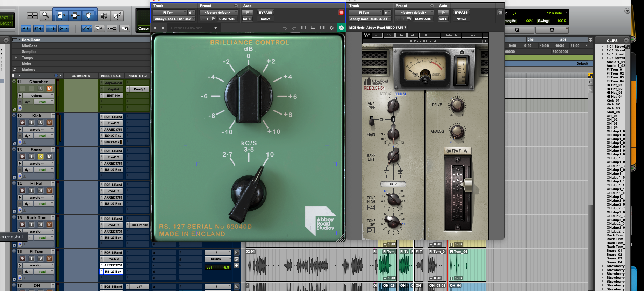Toggle SAFE in the RS127 Box plugin header
This screenshot has height=291, width=644.
pos(247,19)
